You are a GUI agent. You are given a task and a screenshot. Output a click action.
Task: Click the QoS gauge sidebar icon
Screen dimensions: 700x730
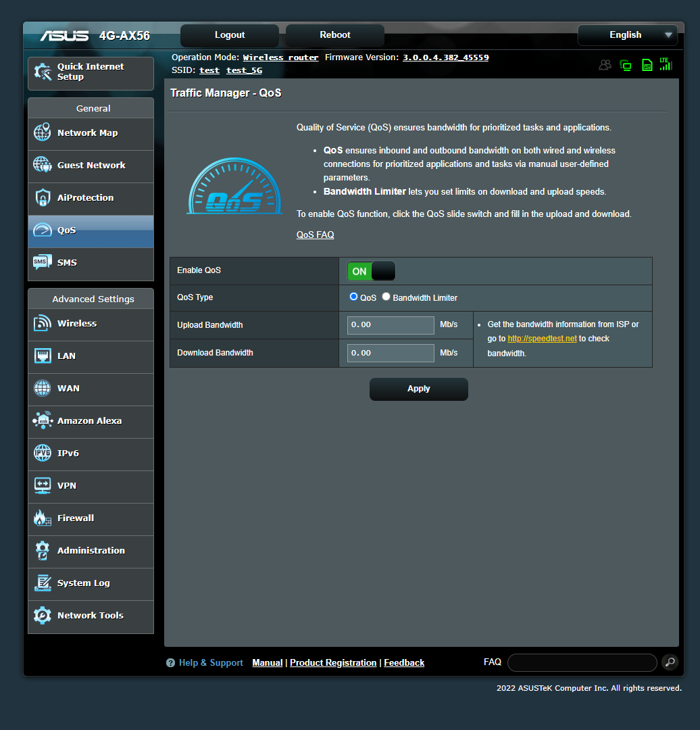[x=43, y=230]
